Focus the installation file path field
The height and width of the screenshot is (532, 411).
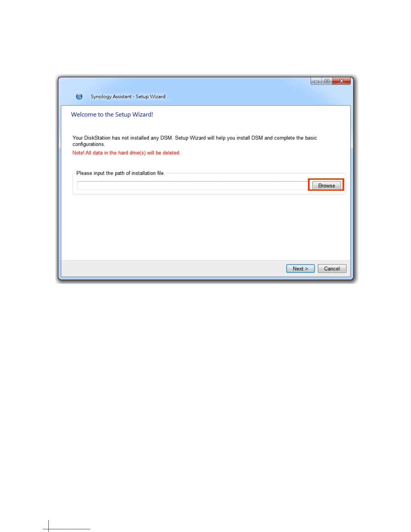(193, 185)
